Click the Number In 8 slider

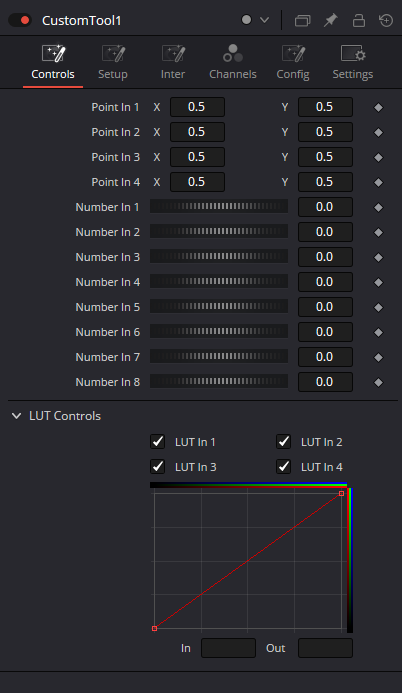[x=219, y=381]
